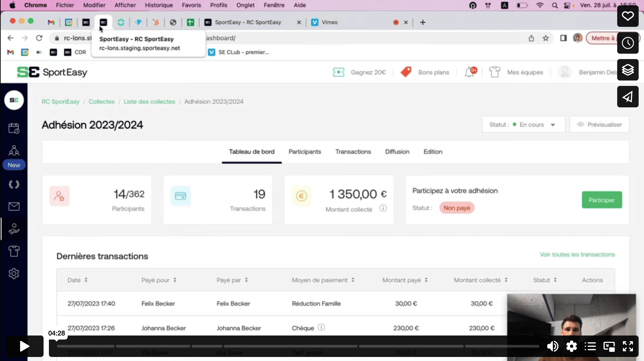
Task: Open the video chapters list icon
Action: (x=590, y=346)
